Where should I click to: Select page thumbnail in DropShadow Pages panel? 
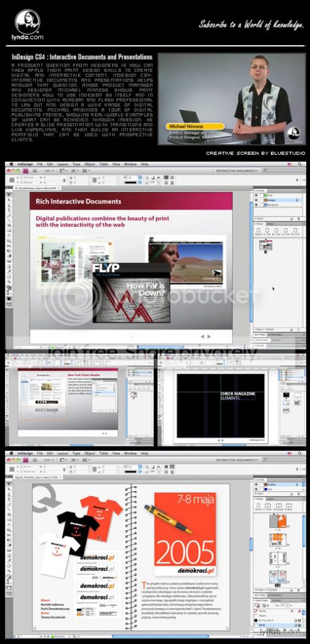(266, 245)
